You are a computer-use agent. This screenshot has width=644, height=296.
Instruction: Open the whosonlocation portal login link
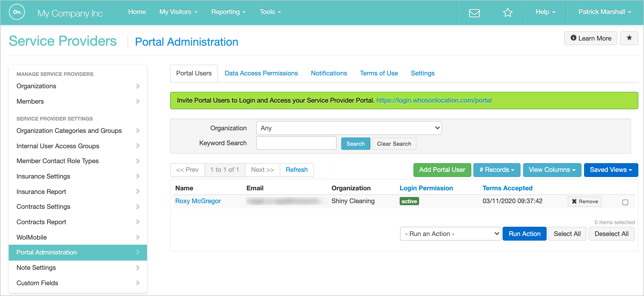point(434,101)
